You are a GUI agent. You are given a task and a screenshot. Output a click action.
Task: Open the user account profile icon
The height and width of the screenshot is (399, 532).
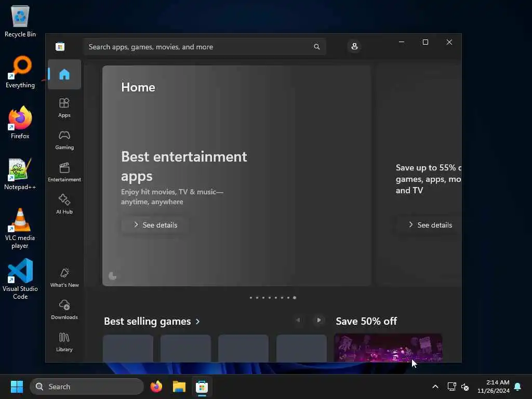tap(354, 46)
